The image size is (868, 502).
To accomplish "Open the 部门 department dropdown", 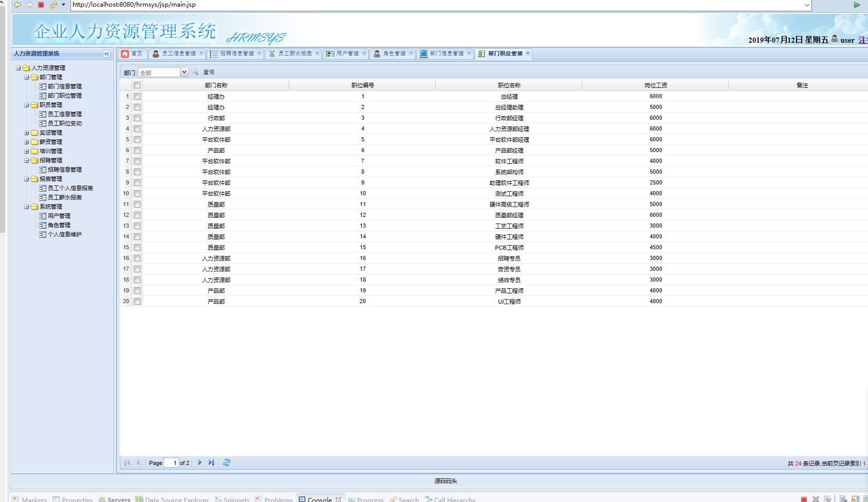I will [x=184, y=72].
